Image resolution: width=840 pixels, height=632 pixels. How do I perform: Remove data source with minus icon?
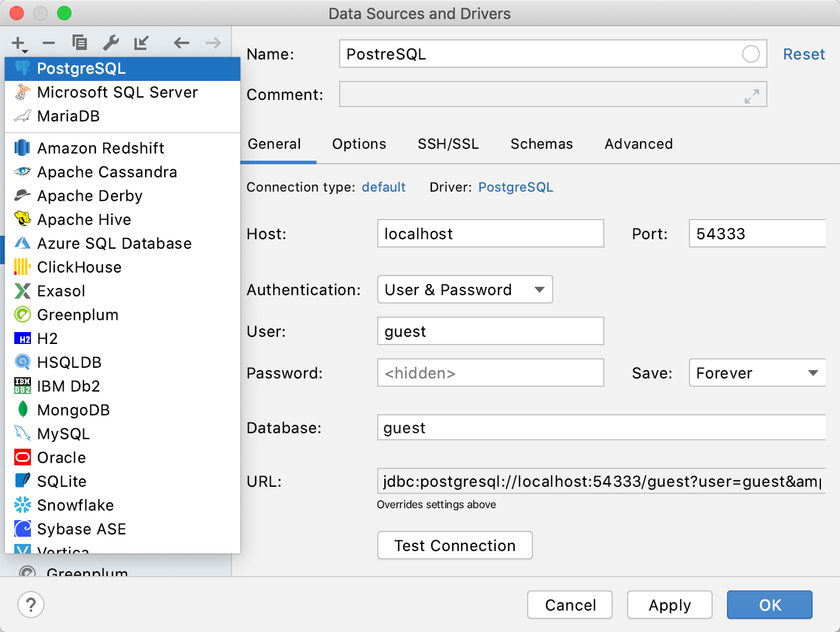tap(49, 43)
